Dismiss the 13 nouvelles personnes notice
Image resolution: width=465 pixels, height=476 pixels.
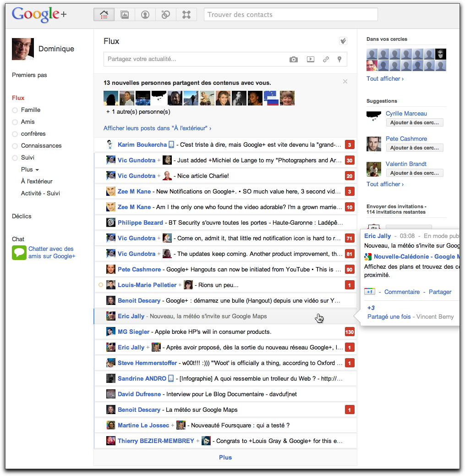coord(345,81)
